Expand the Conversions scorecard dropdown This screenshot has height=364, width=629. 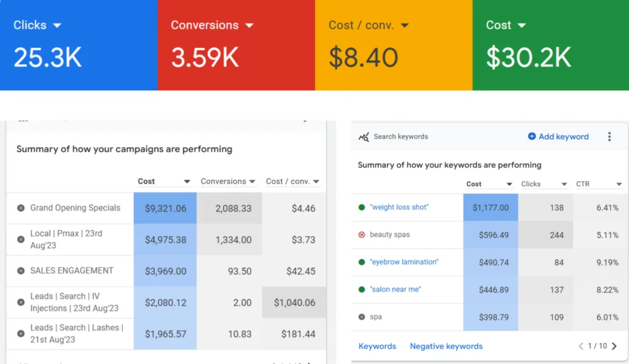[x=249, y=26]
